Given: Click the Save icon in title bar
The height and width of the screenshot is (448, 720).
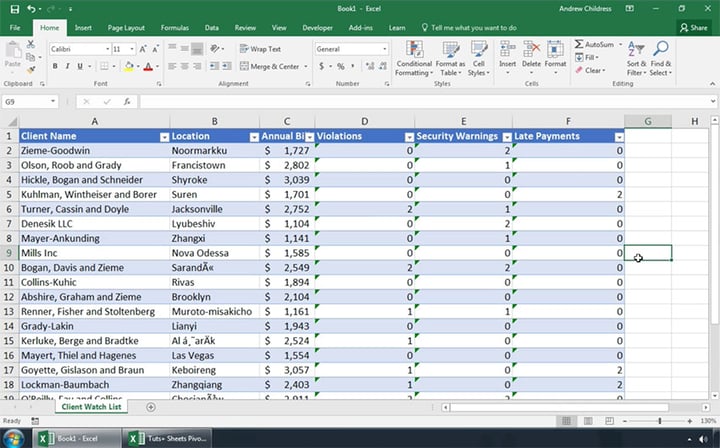Looking at the screenshot, I should (15, 9).
